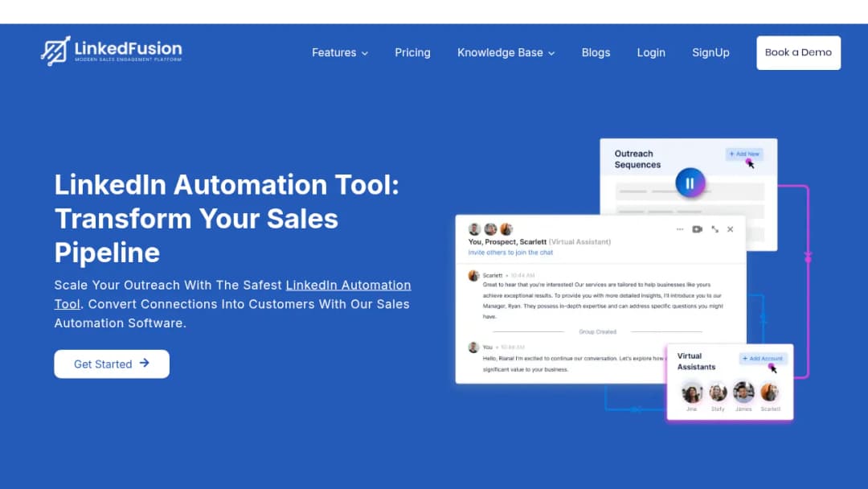Click the three-dot menu in chat window
868x489 pixels.
tap(680, 229)
